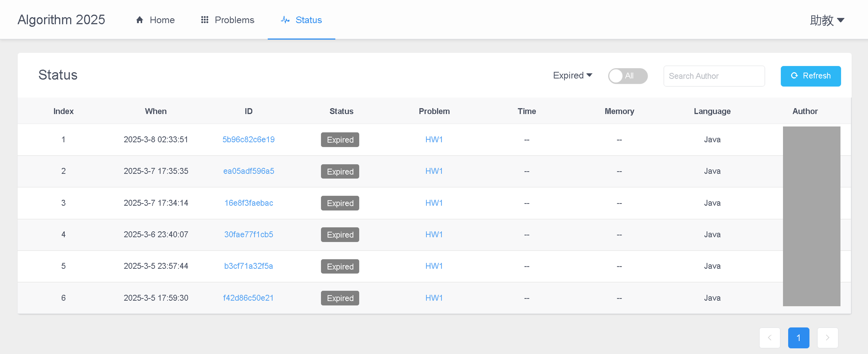Image resolution: width=868 pixels, height=354 pixels.
Task: Click the Status column header
Action: pyautogui.click(x=341, y=111)
